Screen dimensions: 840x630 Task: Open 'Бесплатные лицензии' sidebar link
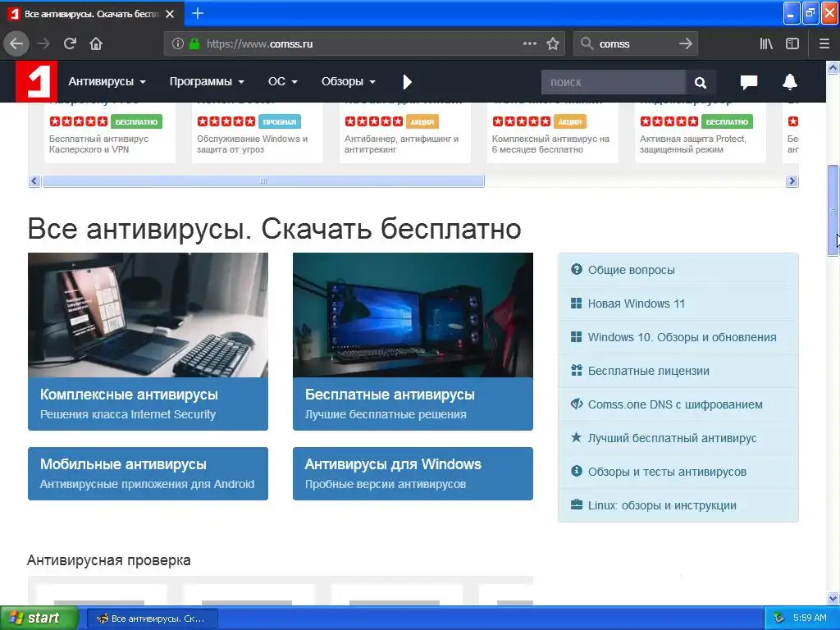pyautogui.click(x=678, y=371)
